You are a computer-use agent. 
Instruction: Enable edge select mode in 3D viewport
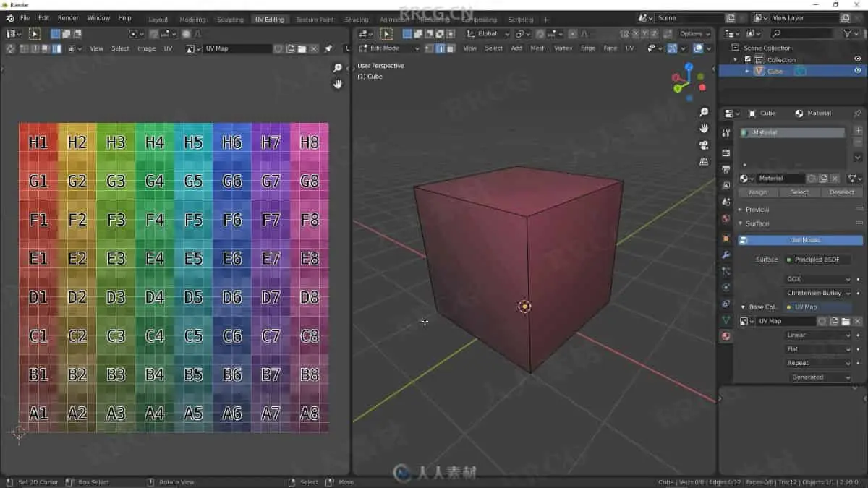439,48
